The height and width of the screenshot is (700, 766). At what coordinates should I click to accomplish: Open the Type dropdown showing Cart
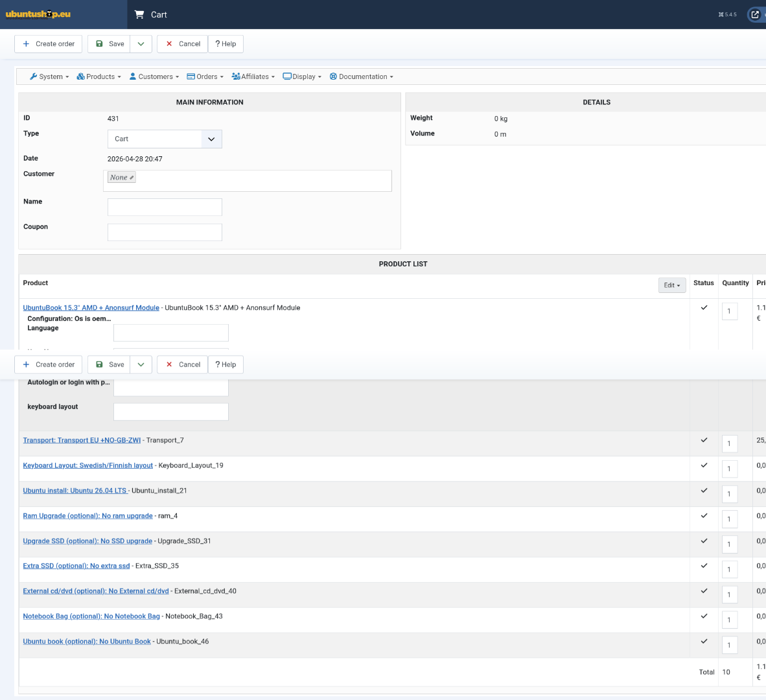click(165, 139)
